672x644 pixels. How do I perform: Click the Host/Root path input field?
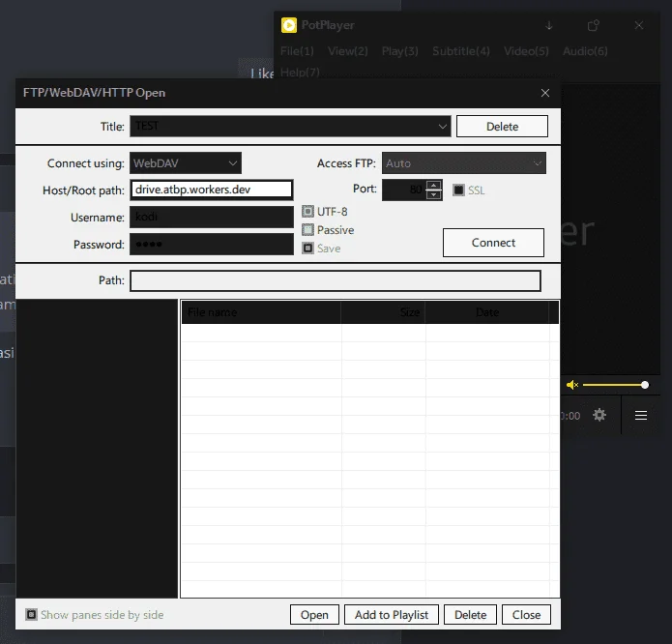tap(212, 190)
